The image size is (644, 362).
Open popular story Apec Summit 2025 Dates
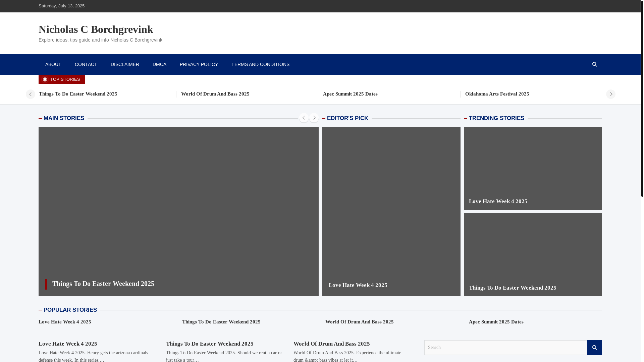pyautogui.click(x=496, y=322)
